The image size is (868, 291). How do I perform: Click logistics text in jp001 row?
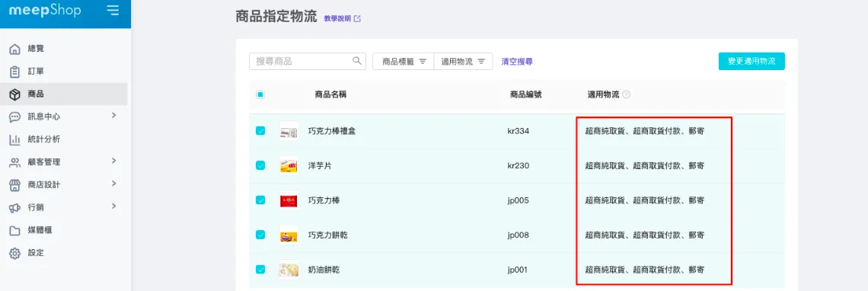(x=645, y=270)
